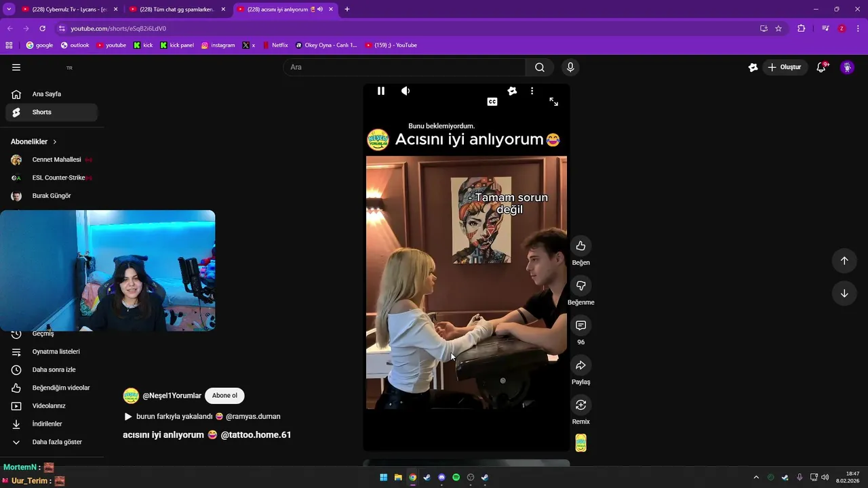Click the Abone ol subscribe button
868x488 pixels.
point(224,396)
